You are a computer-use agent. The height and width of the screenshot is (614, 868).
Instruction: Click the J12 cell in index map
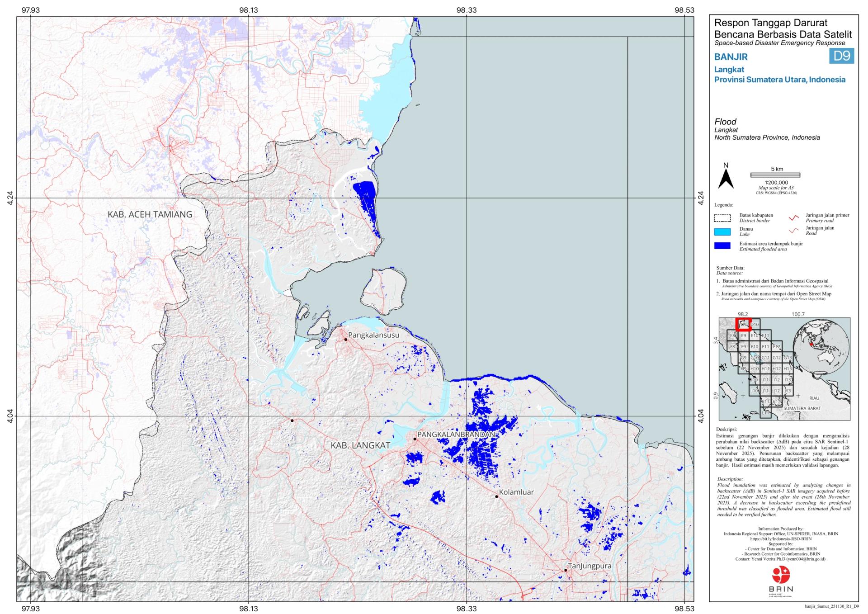[777, 391]
